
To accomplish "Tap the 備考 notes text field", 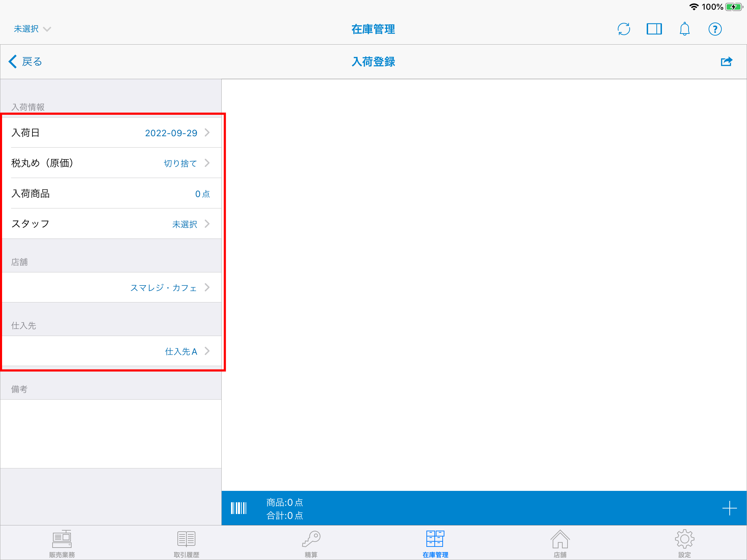I will click(111, 433).
